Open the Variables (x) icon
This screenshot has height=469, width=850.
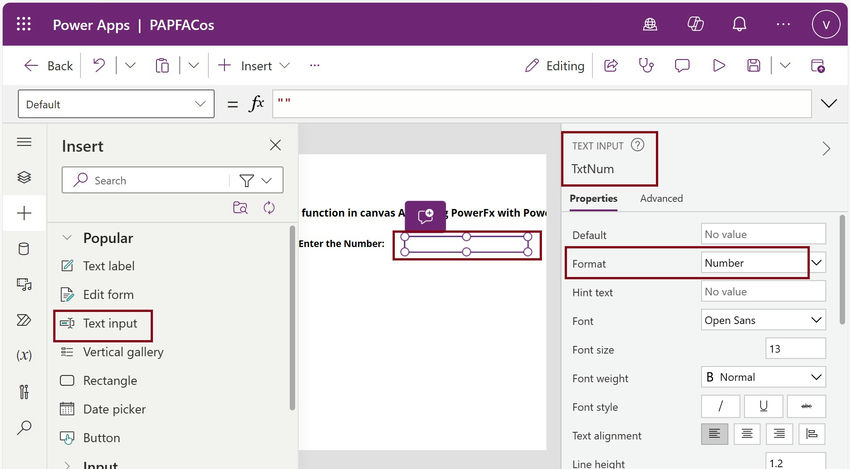pos(24,355)
